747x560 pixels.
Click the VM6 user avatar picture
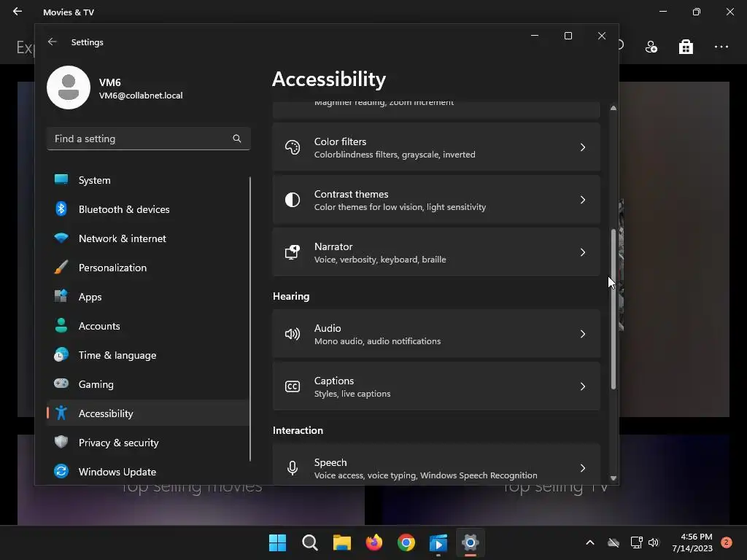pyautogui.click(x=69, y=87)
